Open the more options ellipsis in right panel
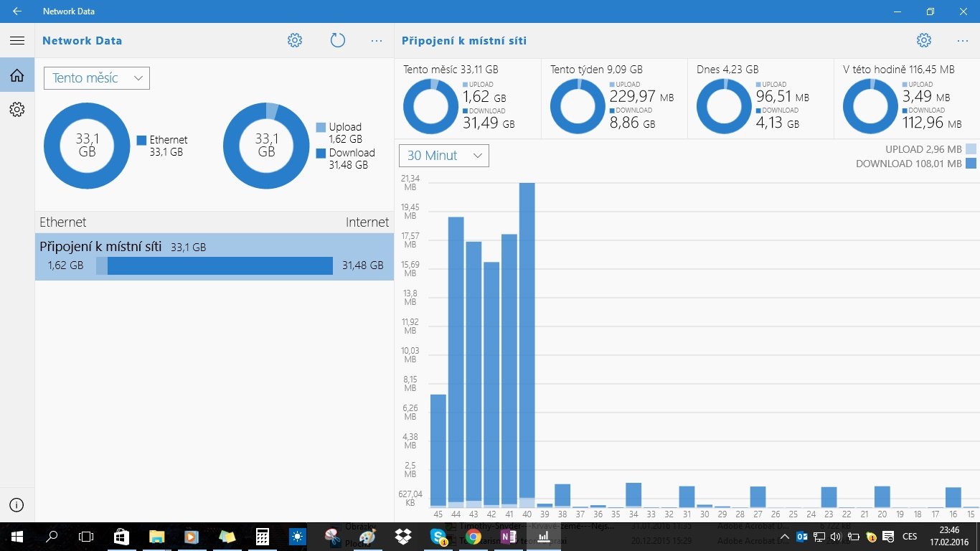The width and height of the screenshot is (980, 551). coord(963,41)
